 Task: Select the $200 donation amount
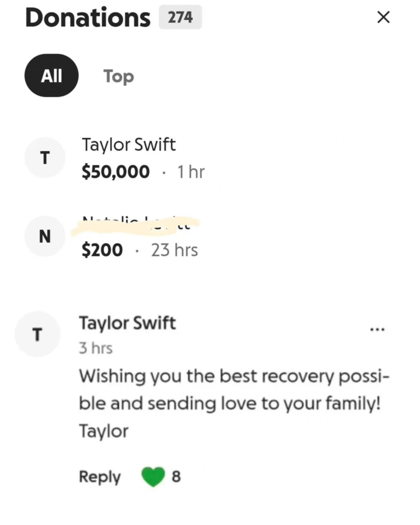click(x=102, y=250)
